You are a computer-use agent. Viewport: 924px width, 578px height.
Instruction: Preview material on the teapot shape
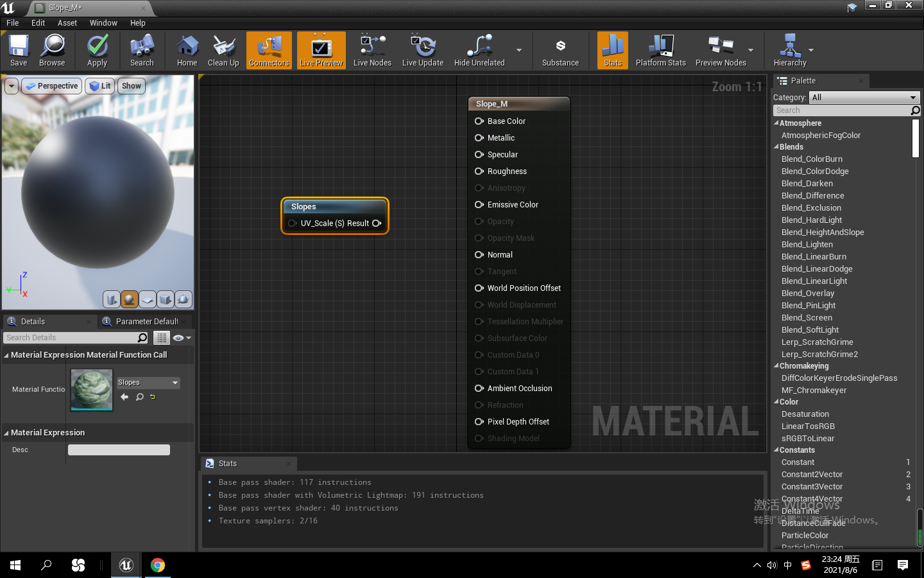click(183, 299)
